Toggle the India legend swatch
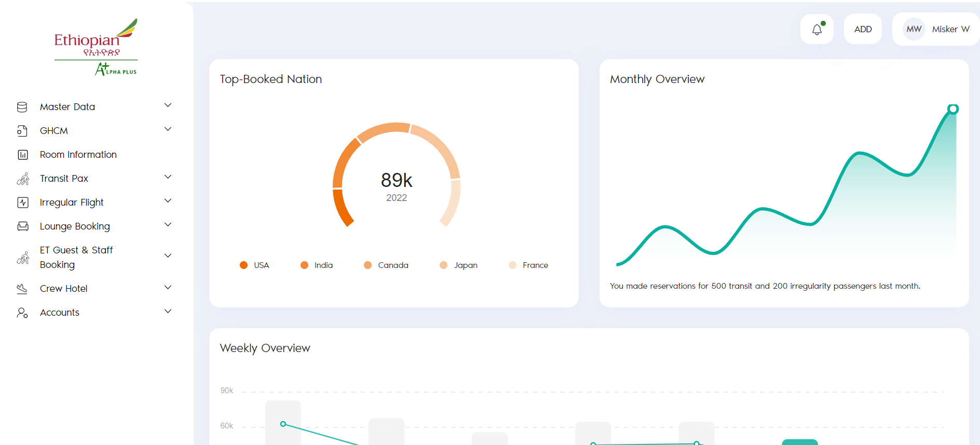 [304, 265]
